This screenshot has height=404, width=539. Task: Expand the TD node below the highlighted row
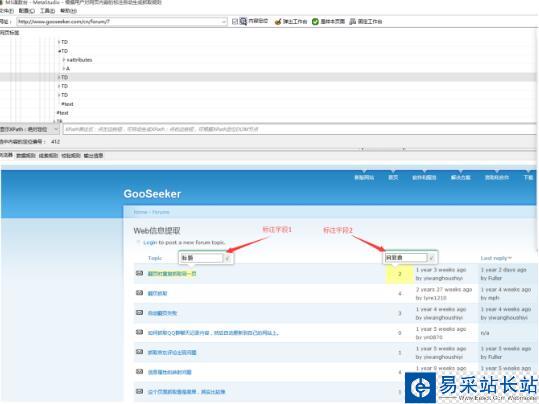click(x=59, y=86)
